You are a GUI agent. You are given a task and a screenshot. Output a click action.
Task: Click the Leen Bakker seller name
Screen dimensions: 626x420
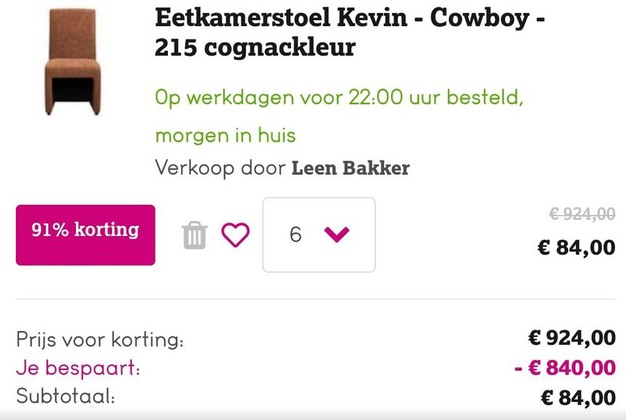[350, 168]
